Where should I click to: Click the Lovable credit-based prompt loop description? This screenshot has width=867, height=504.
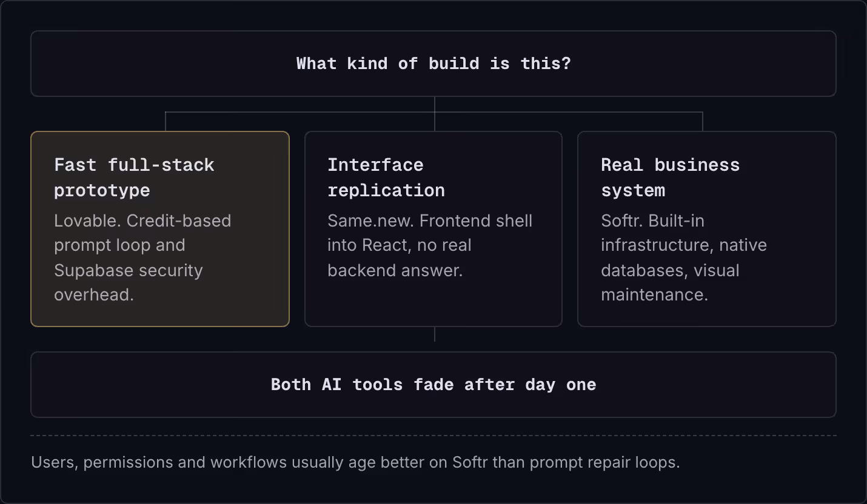coord(142,257)
